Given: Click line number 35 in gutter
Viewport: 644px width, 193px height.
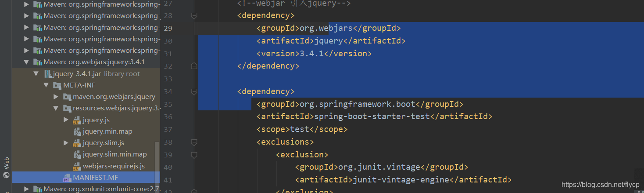Looking at the screenshot, I should (168, 104).
